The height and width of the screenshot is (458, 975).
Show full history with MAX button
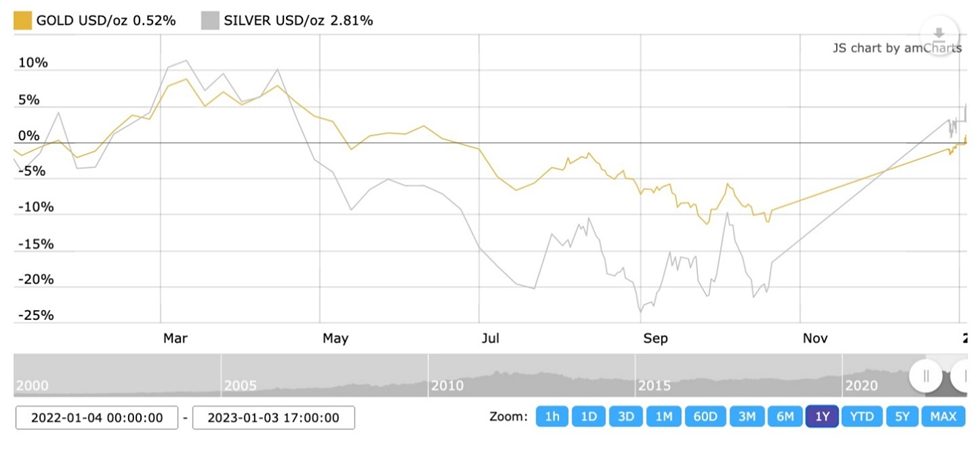click(x=943, y=417)
